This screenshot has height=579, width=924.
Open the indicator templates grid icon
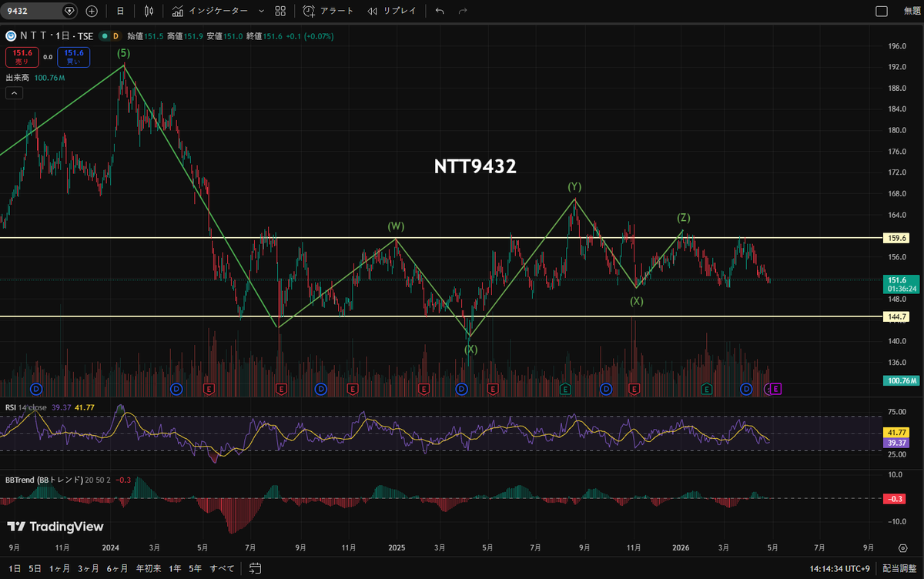pyautogui.click(x=280, y=11)
